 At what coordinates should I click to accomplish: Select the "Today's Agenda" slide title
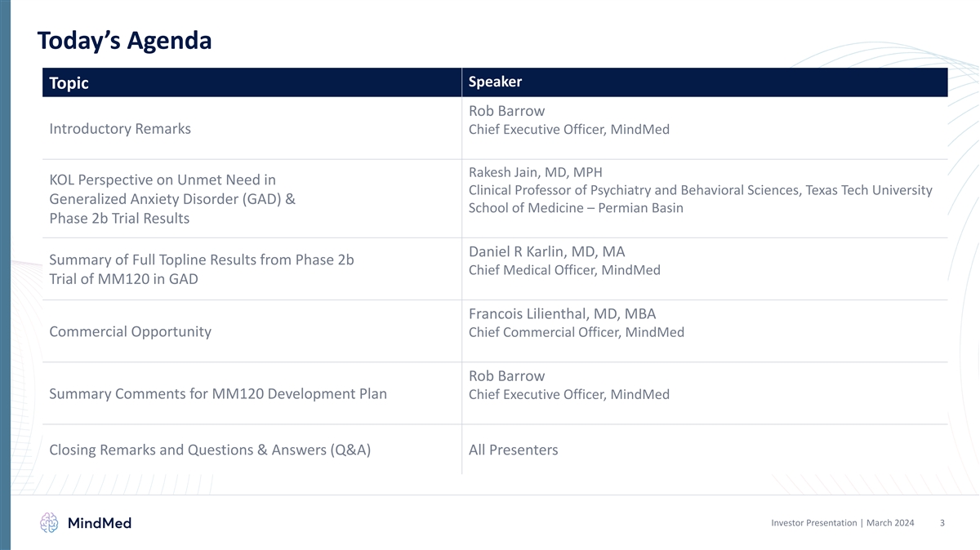(124, 40)
